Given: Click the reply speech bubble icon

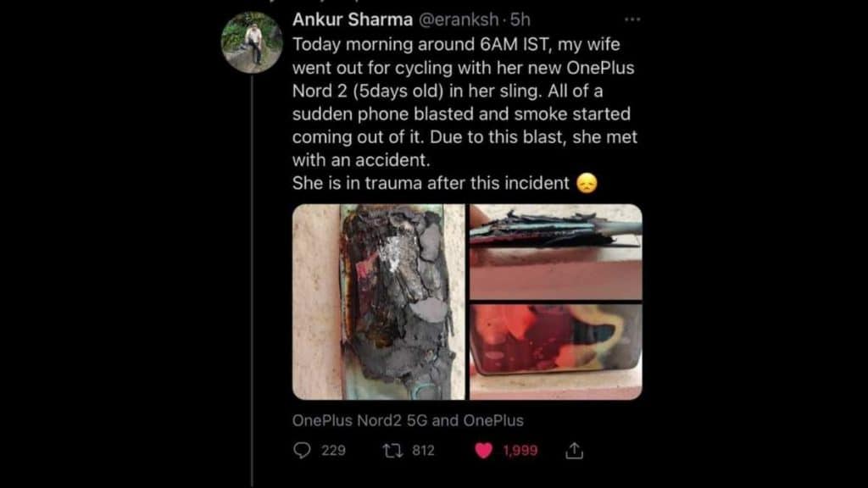Looking at the screenshot, I should pos(302,451).
